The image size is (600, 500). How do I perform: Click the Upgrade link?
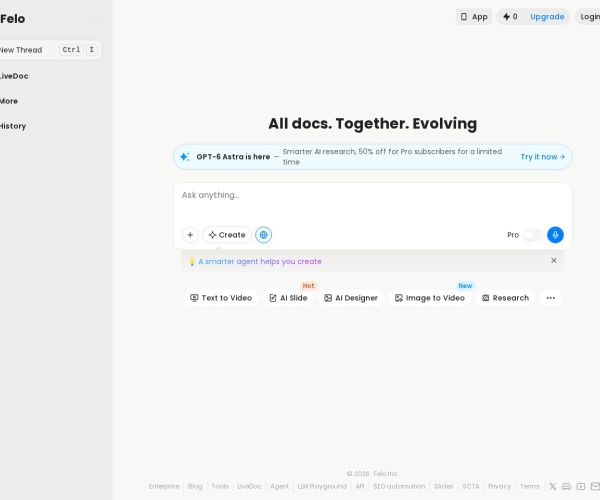point(547,17)
